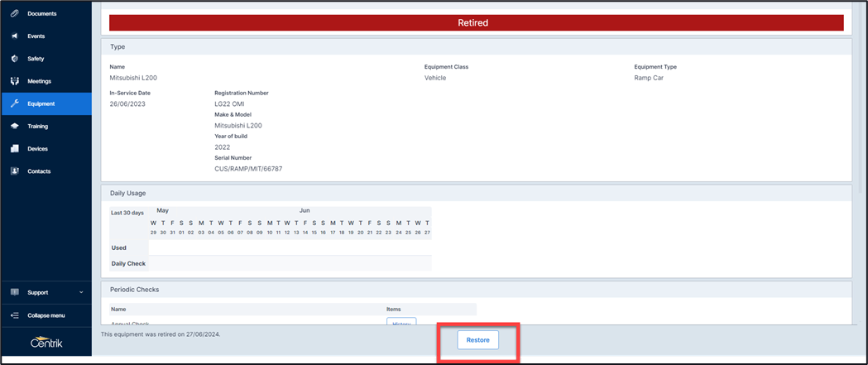Select the Equipment menu item
This screenshot has height=365, width=868.
click(x=46, y=103)
